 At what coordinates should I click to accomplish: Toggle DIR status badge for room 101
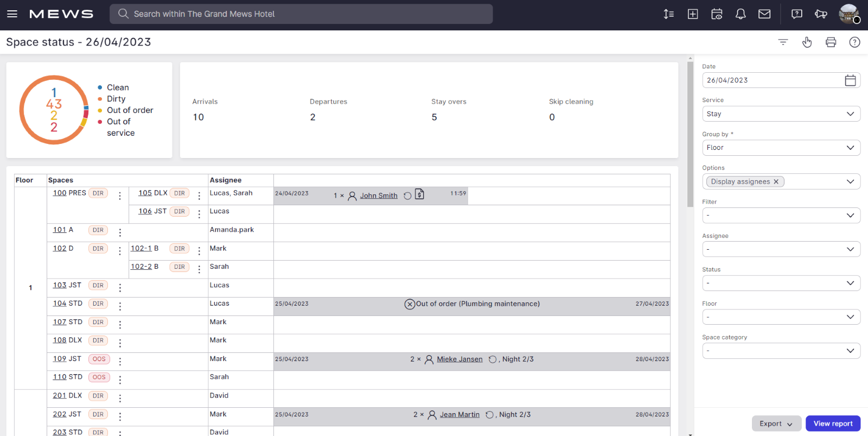pyautogui.click(x=98, y=230)
